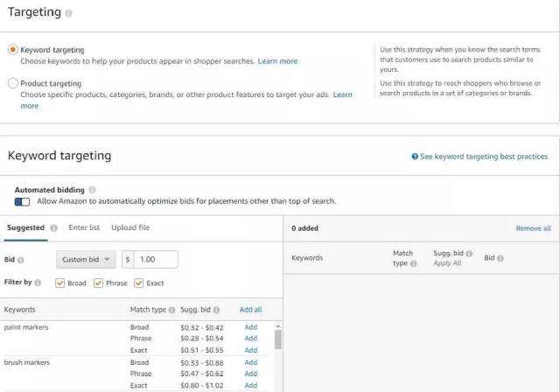The height and width of the screenshot is (392, 560).
Task: Uncheck the Broad match filter checkbox
Action: [59, 283]
